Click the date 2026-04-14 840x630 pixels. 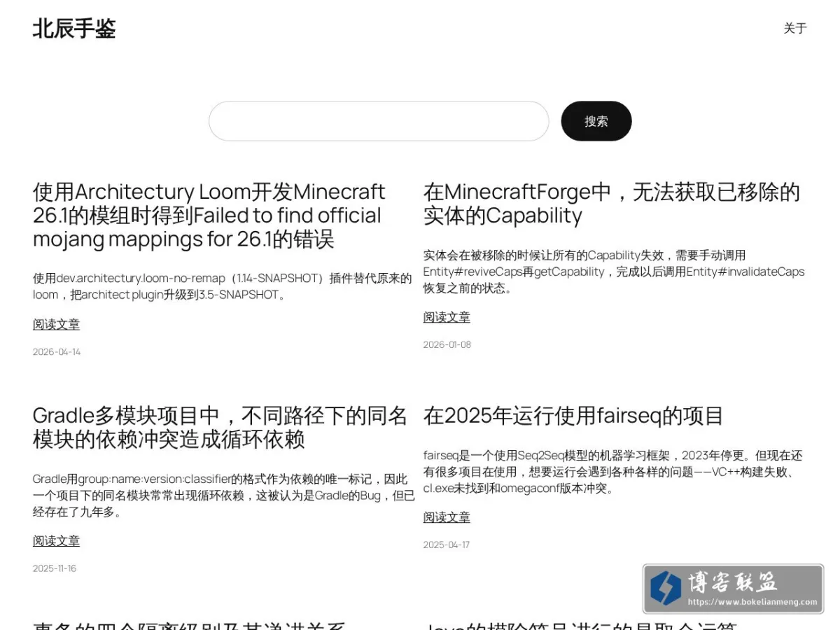tap(57, 352)
